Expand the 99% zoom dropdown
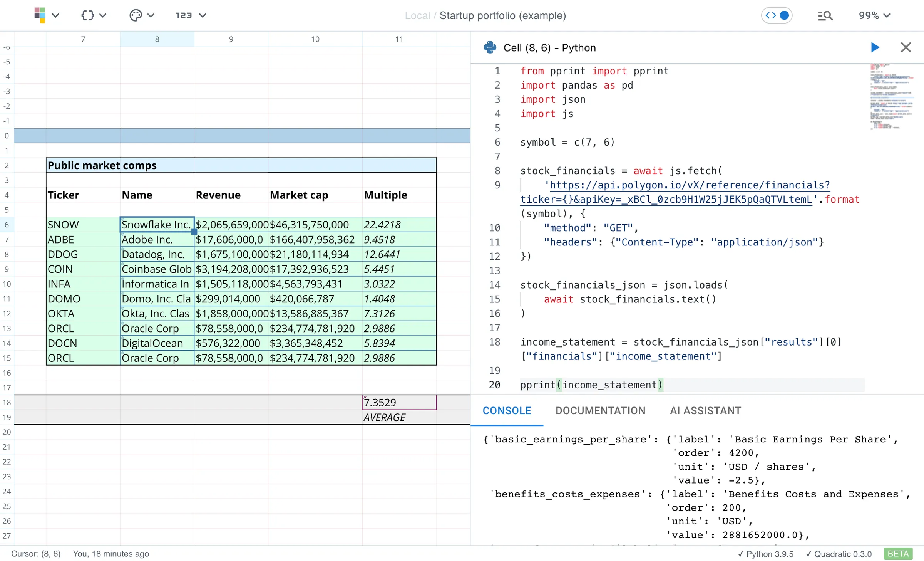This screenshot has height=561, width=924. (x=874, y=15)
